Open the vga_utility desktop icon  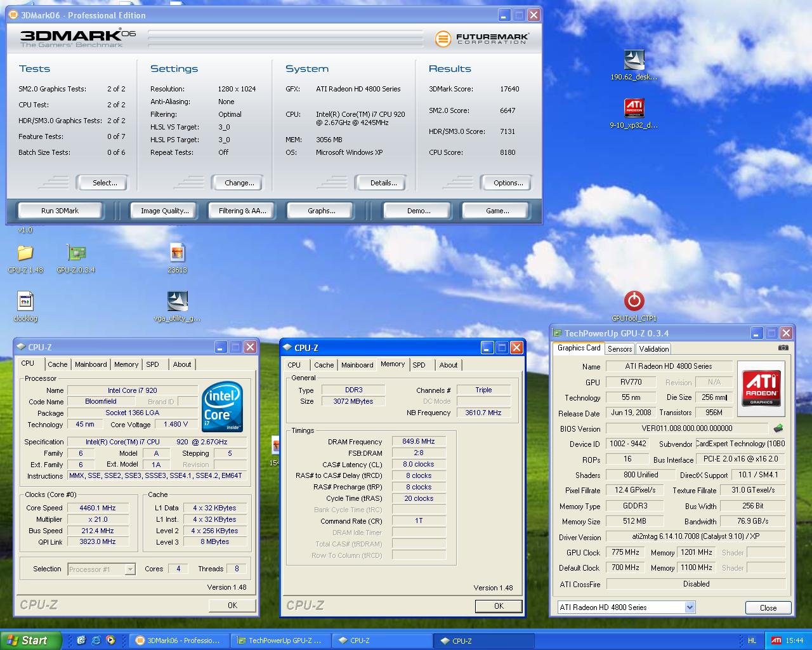177,301
